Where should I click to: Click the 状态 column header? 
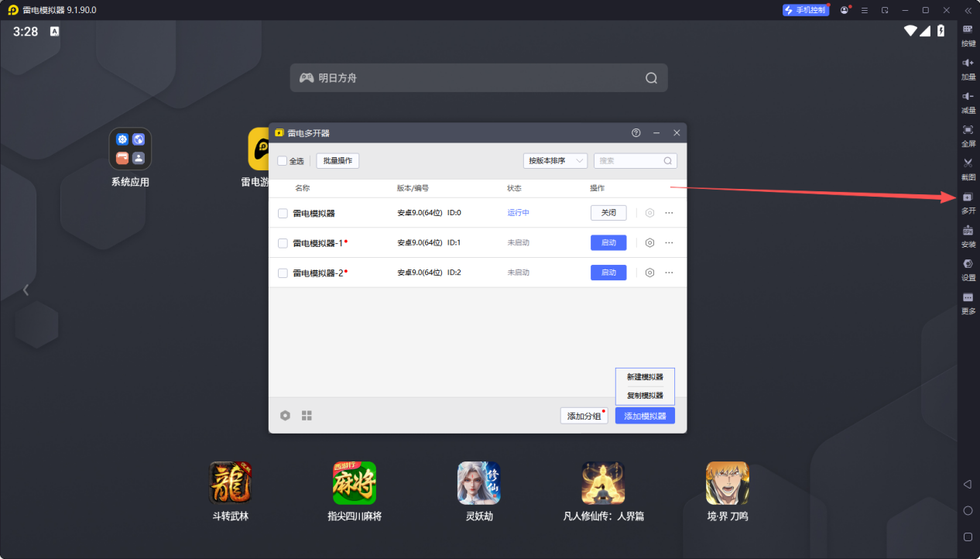515,188
